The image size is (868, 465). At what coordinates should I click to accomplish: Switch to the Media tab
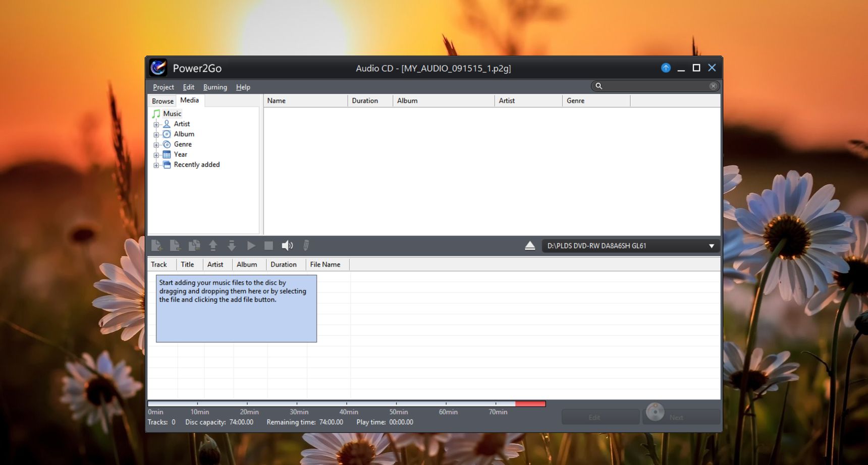(190, 100)
